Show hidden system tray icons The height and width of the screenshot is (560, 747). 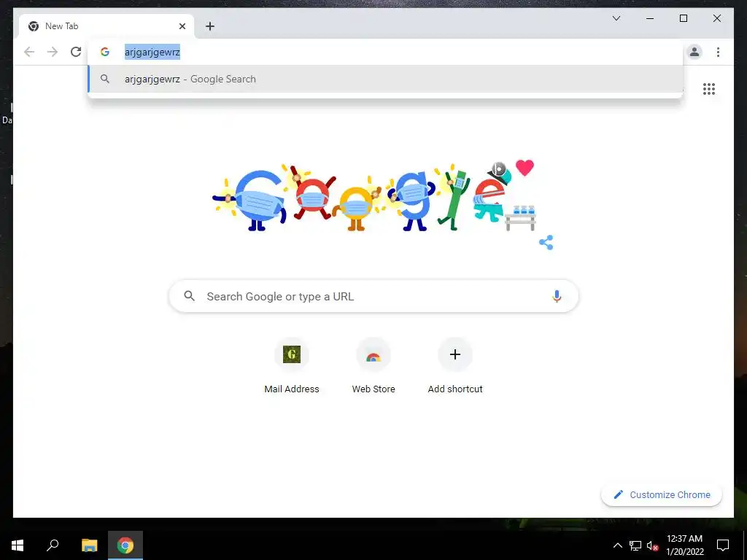point(617,545)
